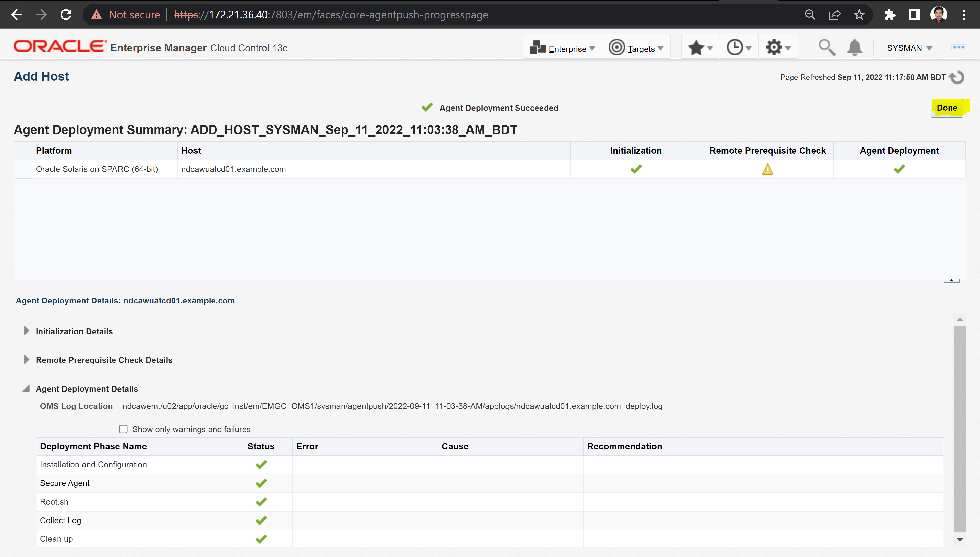Click the summary table collapse splitter arrow
This screenshot has width=980, height=557.
click(x=951, y=281)
